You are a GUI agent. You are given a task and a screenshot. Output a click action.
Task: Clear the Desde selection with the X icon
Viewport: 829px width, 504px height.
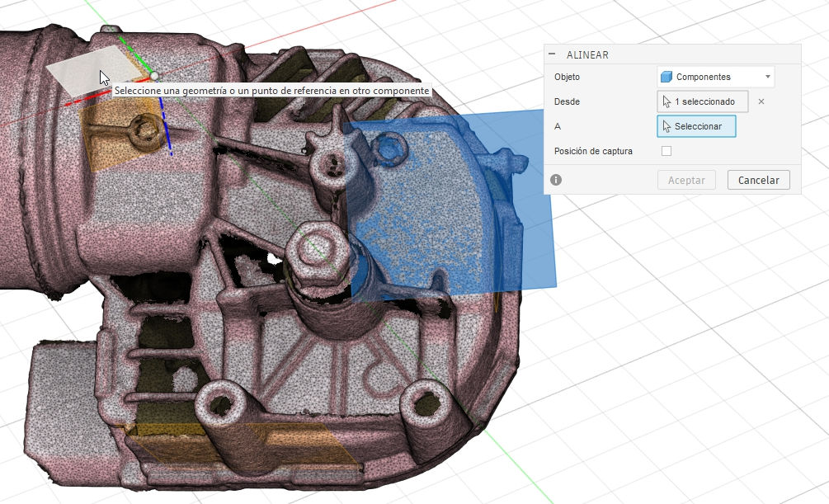761,101
